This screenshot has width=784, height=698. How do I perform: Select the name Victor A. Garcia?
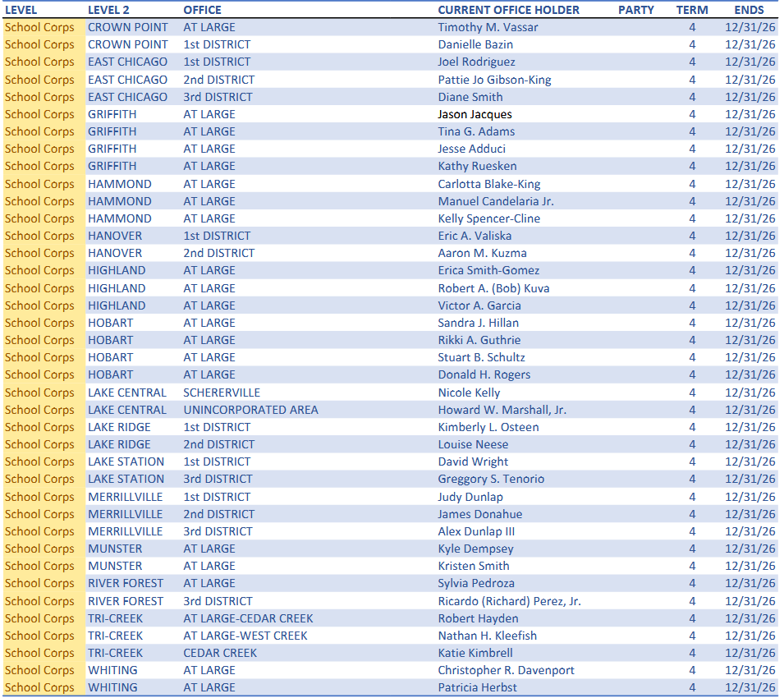point(479,305)
